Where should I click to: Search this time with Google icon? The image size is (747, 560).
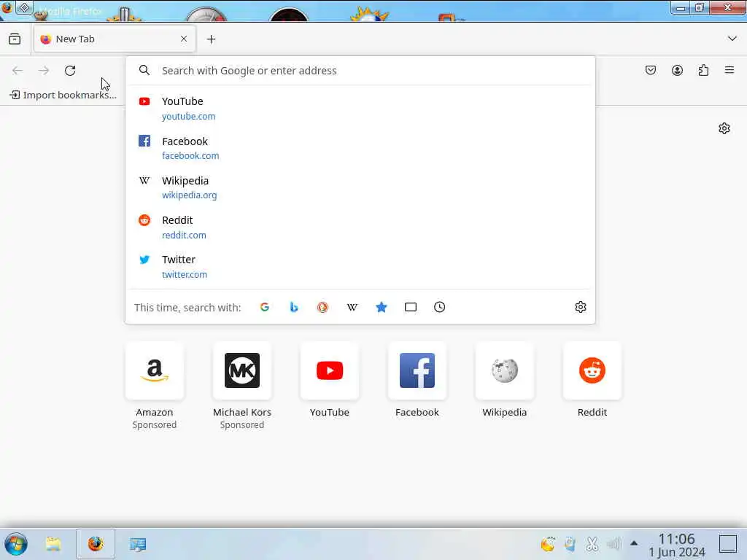click(x=265, y=307)
